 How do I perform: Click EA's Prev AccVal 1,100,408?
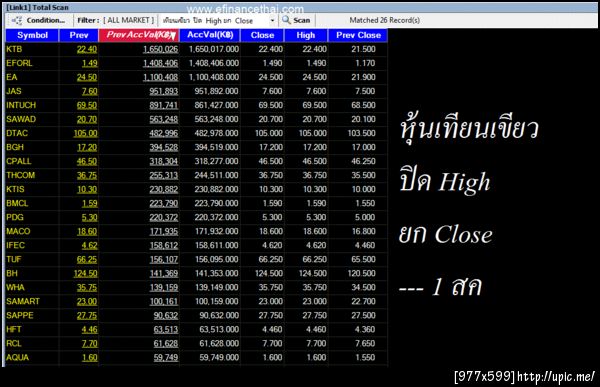pos(160,77)
